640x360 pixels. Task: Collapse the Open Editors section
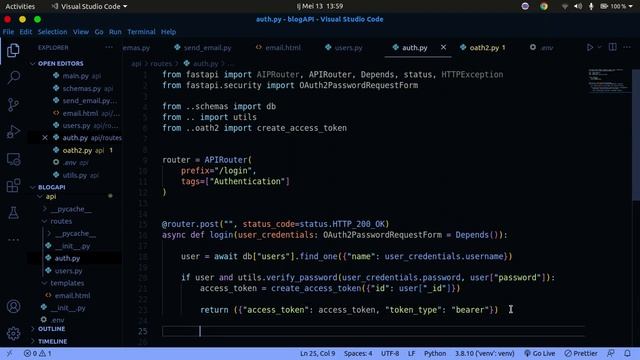point(60,63)
